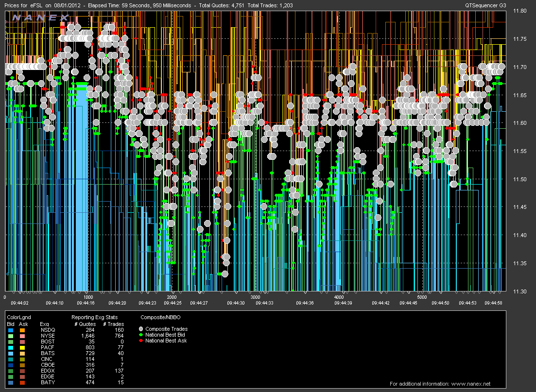This screenshot has width=536, height=392.
Task: Click the BOST exchange label
Action: click(x=48, y=342)
